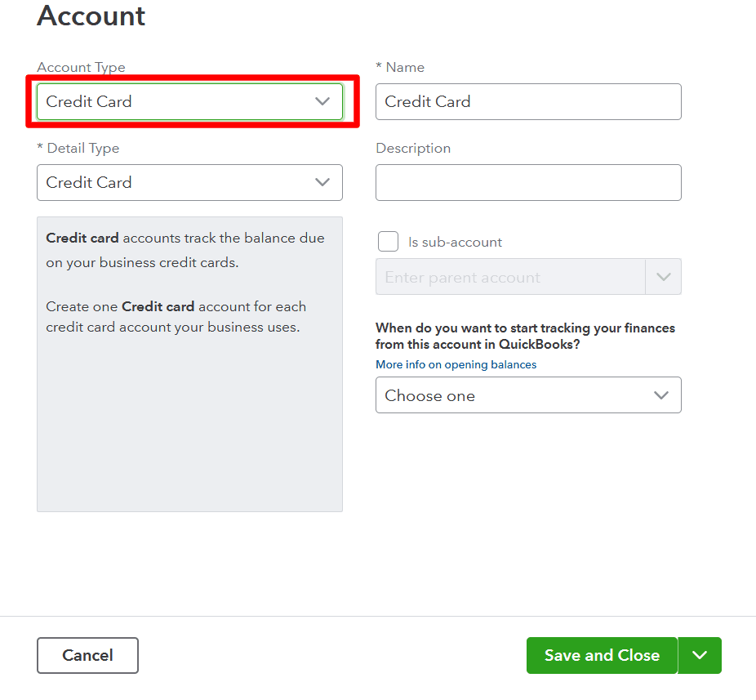756x700 pixels.
Task: Click the Enter parent account field
Action: (x=510, y=277)
